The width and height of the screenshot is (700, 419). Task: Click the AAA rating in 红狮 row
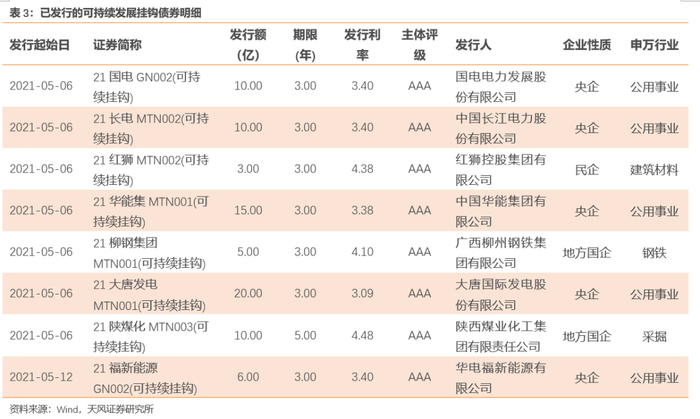420,169
